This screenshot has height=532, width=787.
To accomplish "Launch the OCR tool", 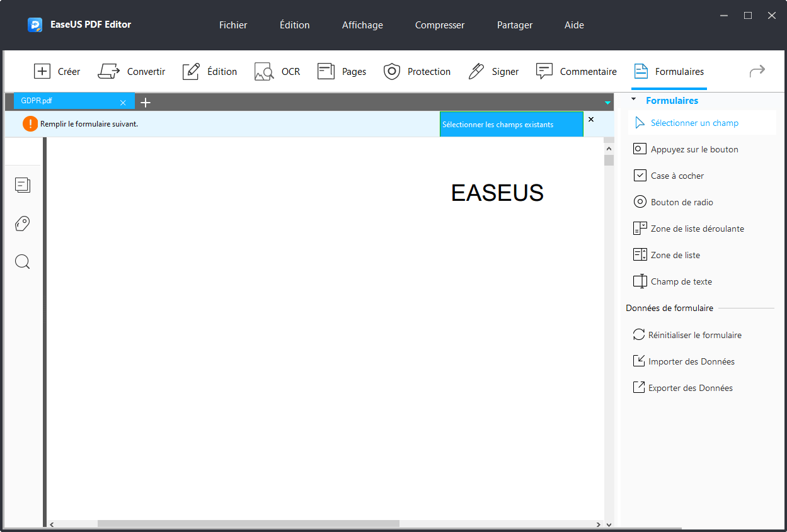I will click(x=277, y=72).
